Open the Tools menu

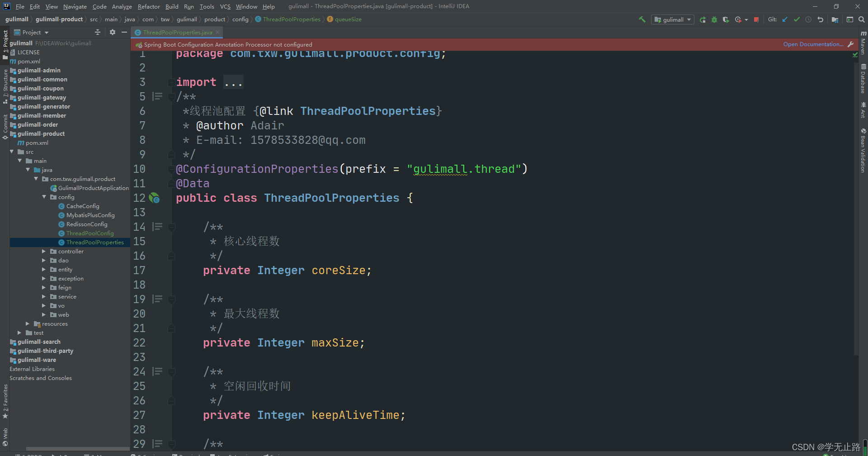(x=207, y=6)
